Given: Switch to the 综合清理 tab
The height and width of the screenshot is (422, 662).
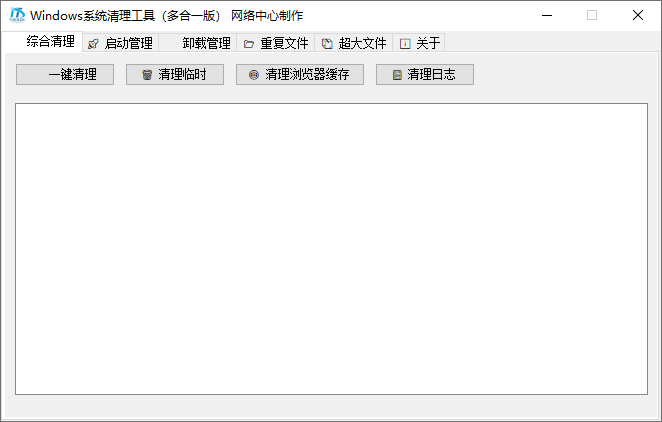Looking at the screenshot, I should point(51,41).
